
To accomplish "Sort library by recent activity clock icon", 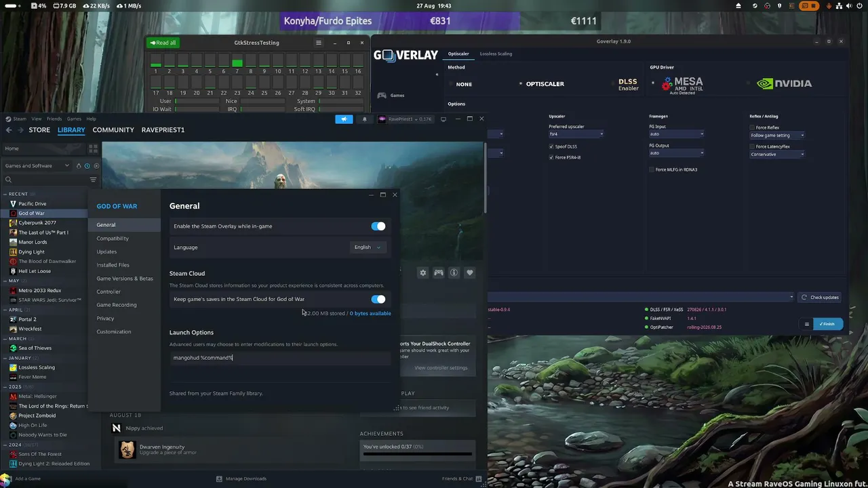I will [x=87, y=165].
